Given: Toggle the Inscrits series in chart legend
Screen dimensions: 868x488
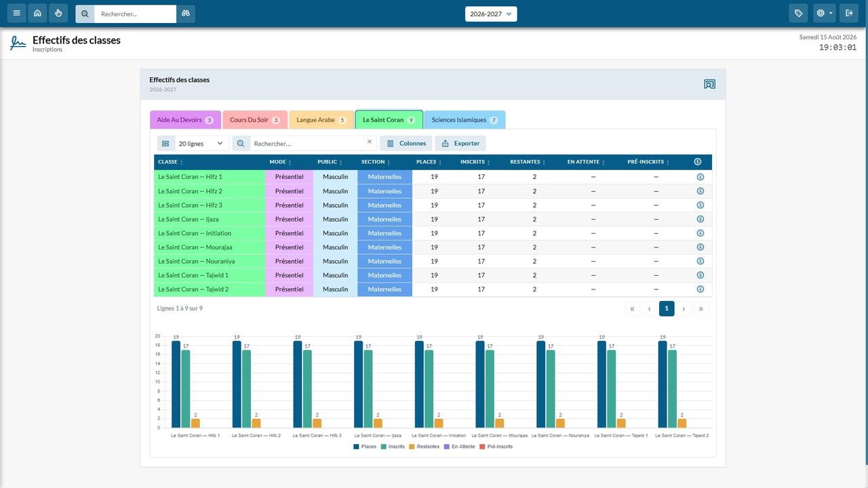Looking at the screenshot, I should tap(393, 447).
